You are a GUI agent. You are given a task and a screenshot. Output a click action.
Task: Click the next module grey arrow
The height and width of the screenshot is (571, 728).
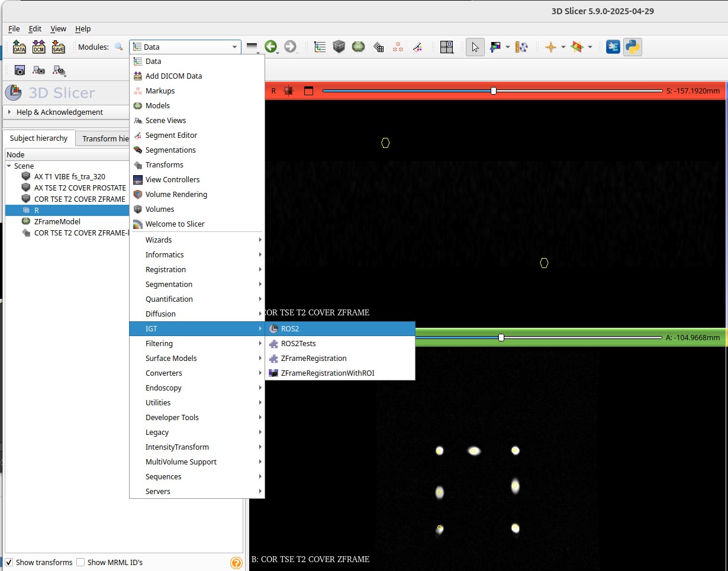click(x=290, y=47)
